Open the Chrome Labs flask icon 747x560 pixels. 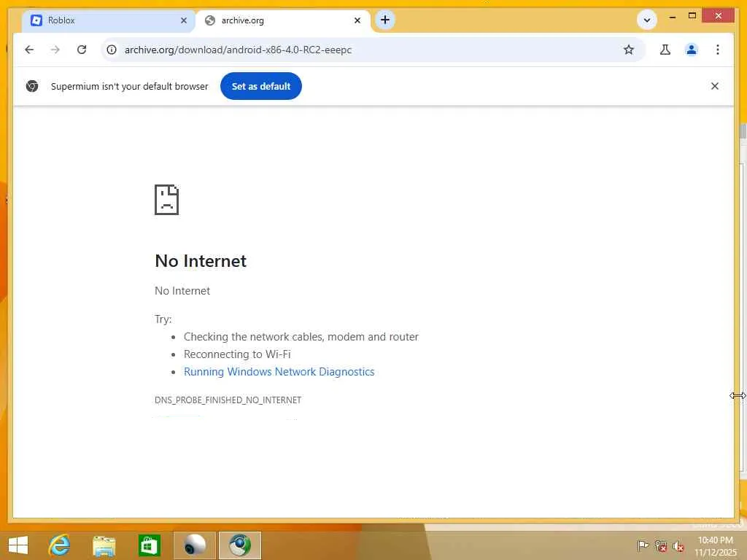(665, 50)
